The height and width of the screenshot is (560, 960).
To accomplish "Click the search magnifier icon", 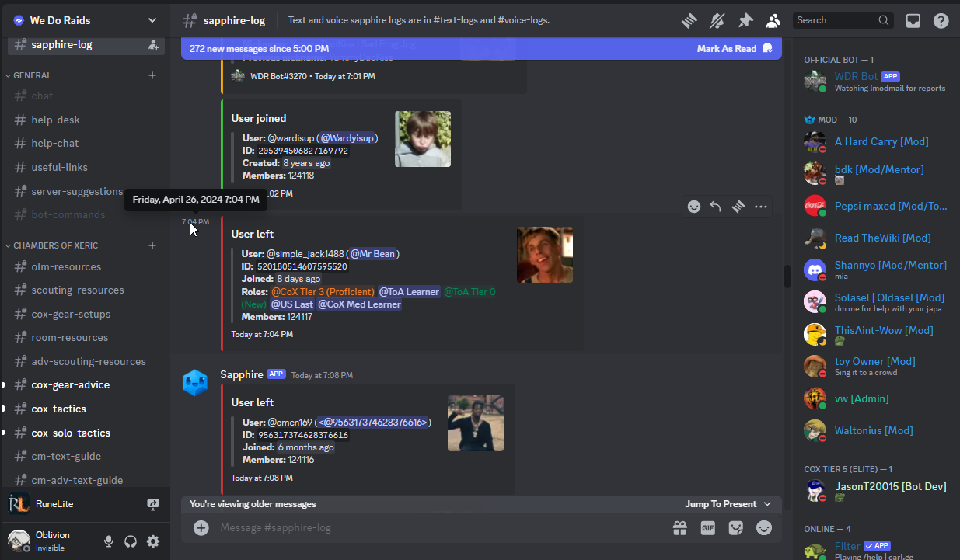I will point(884,20).
